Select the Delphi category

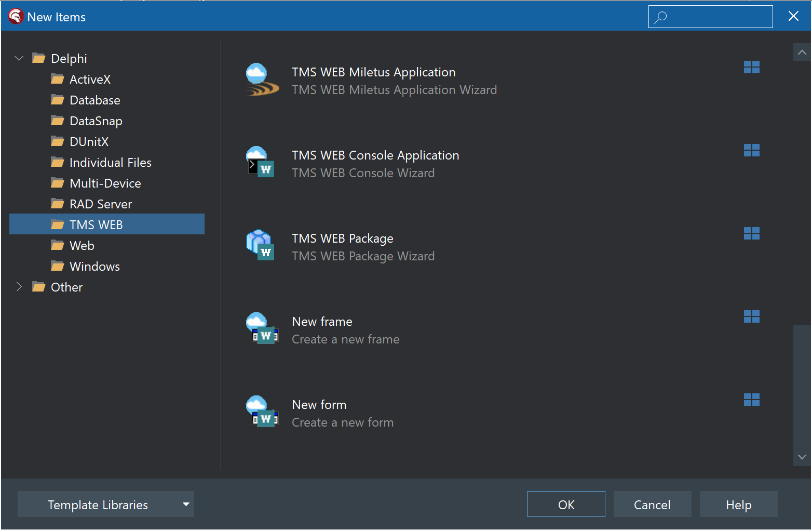(69, 58)
